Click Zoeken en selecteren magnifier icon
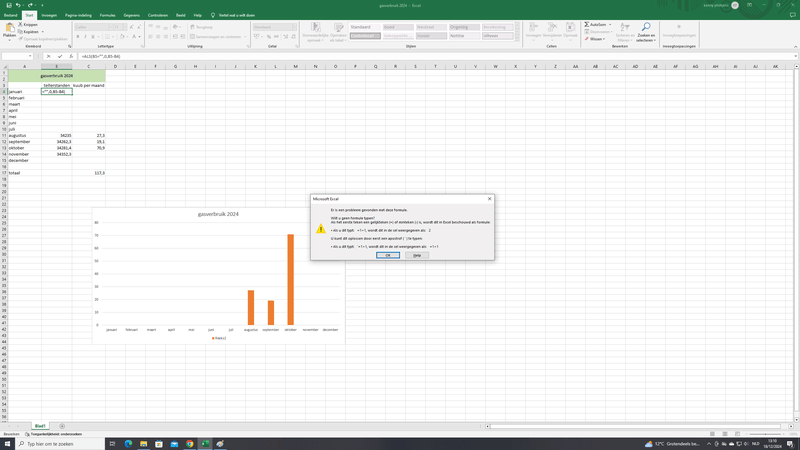Image resolution: width=800 pixels, height=450 pixels. [x=646, y=28]
